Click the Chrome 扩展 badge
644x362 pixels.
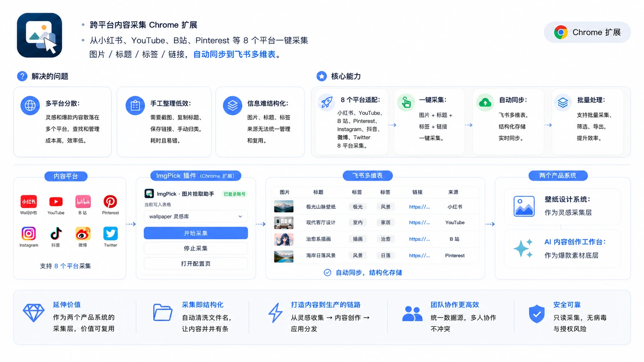pyautogui.click(x=587, y=32)
